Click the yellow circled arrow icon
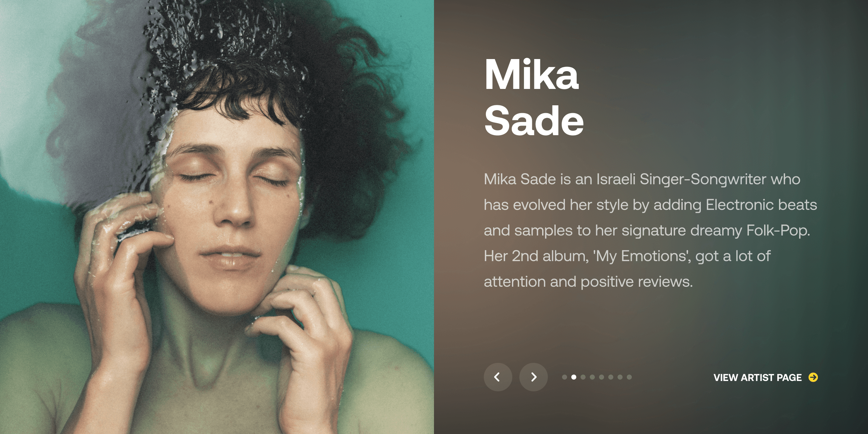The image size is (868, 434). pos(813,377)
